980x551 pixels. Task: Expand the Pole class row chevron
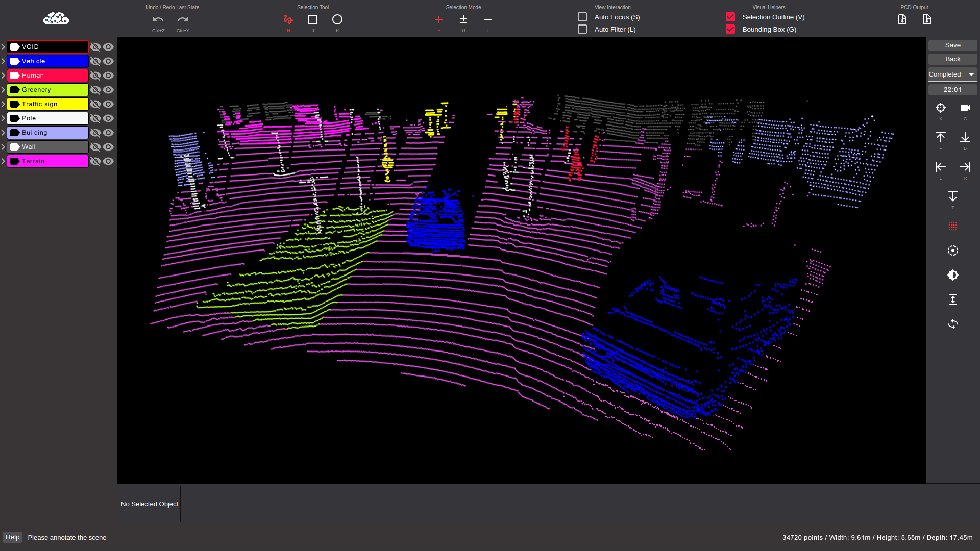[3, 118]
